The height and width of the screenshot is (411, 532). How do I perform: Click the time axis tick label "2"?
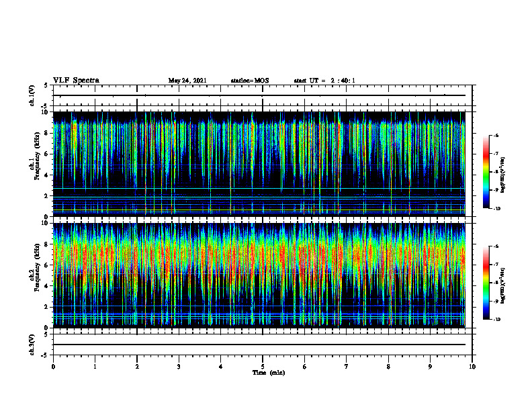(x=137, y=367)
